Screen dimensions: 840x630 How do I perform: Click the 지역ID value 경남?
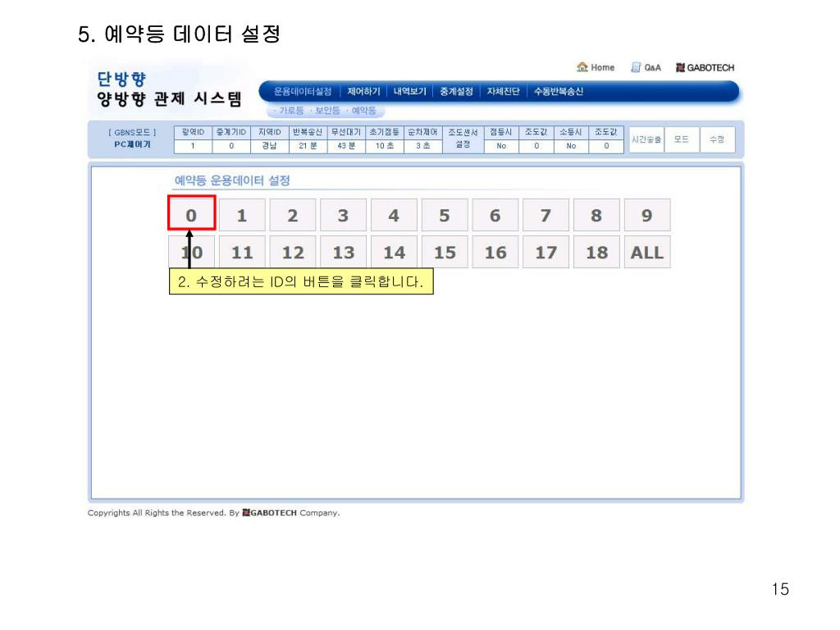(x=269, y=146)
